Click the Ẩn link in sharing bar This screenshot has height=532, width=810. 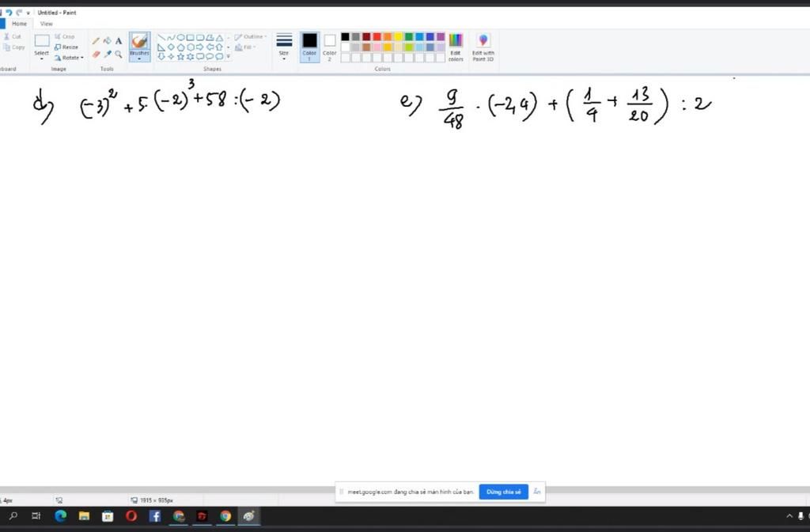[x=537, y=492]
